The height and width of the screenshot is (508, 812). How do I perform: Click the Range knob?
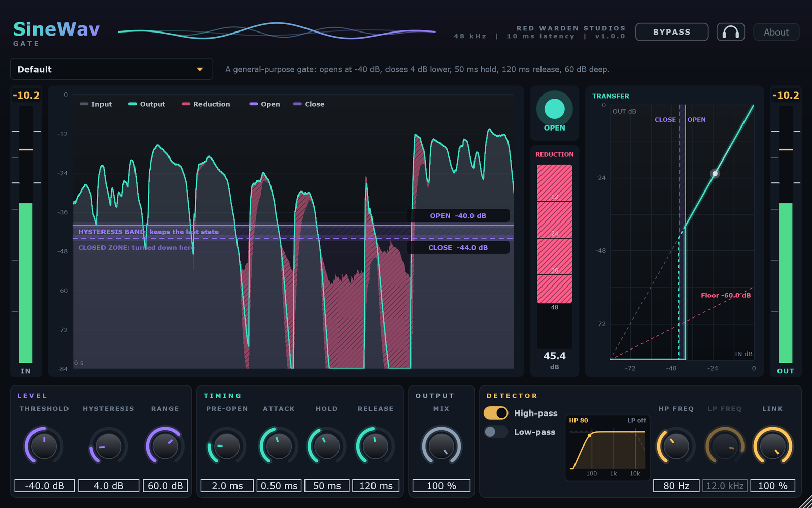(165, 446)
